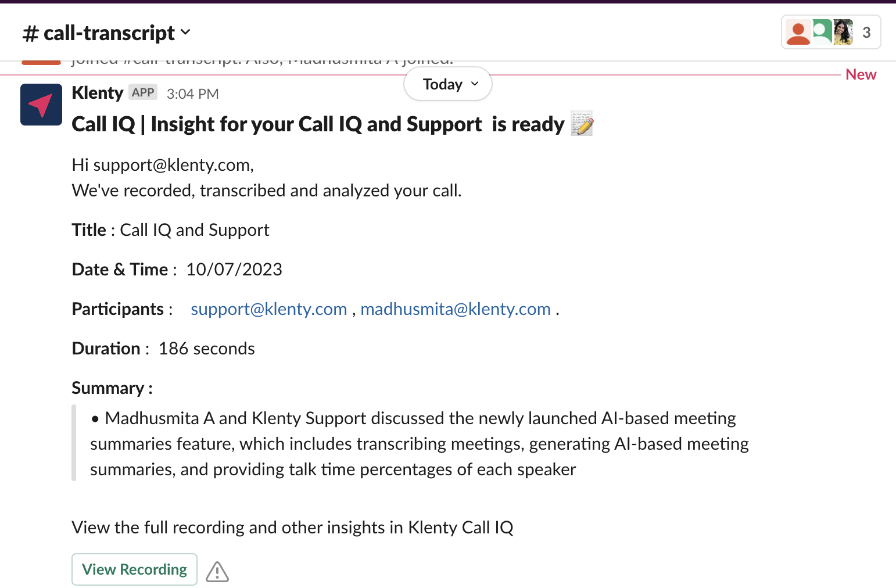Click the APP badge next to Klenty
Screen dimensions: 896x588
tap(143, 92)
